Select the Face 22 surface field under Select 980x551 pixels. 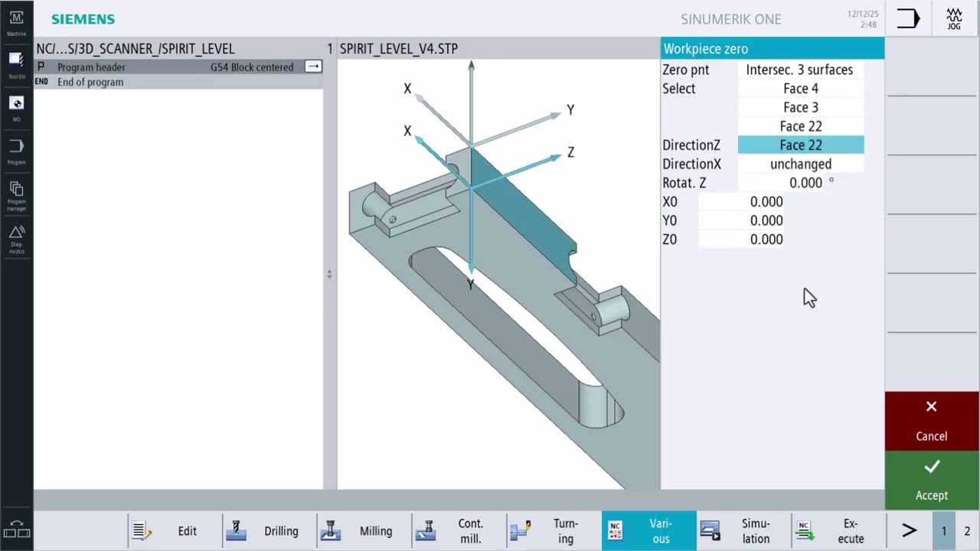pyautogui.click(x=801, y=126)
